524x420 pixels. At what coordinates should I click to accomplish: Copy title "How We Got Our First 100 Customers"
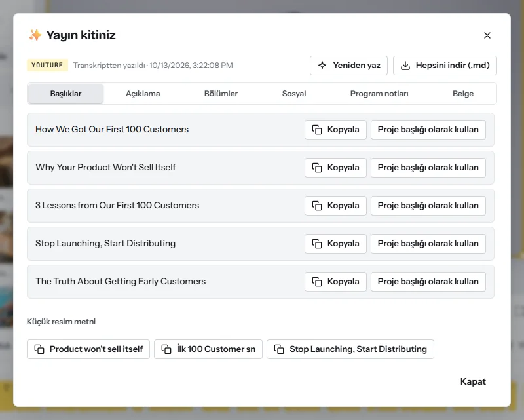(335, 130)
